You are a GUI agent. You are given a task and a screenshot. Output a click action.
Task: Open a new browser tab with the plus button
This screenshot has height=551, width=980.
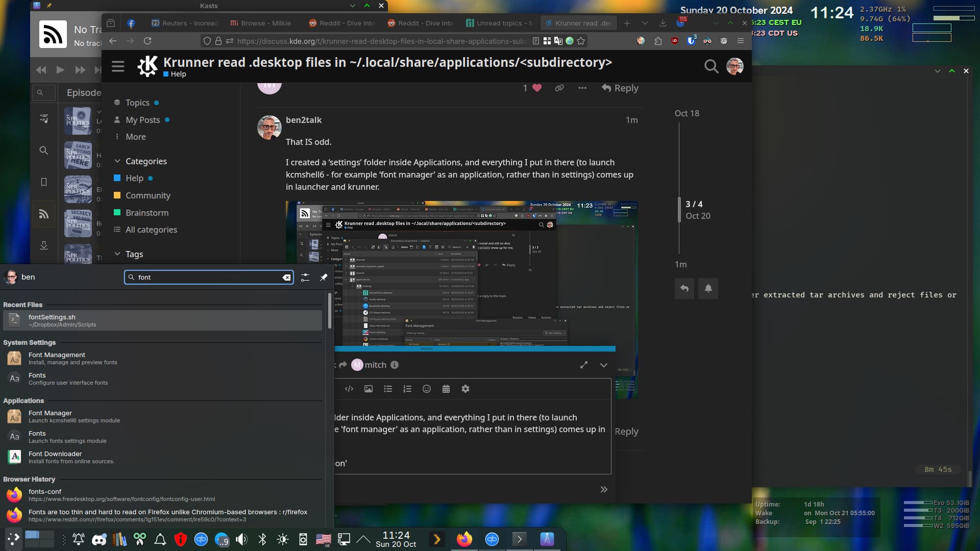pos(627,23)
